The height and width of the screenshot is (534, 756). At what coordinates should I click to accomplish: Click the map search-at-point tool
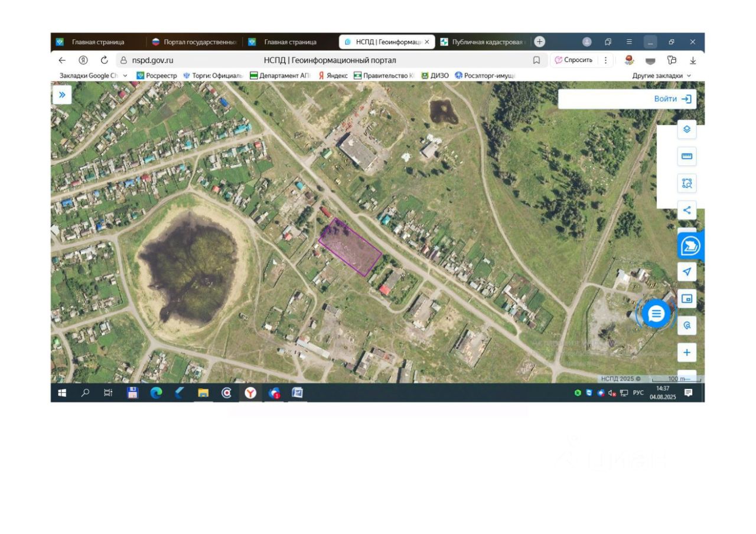point(687,325)
